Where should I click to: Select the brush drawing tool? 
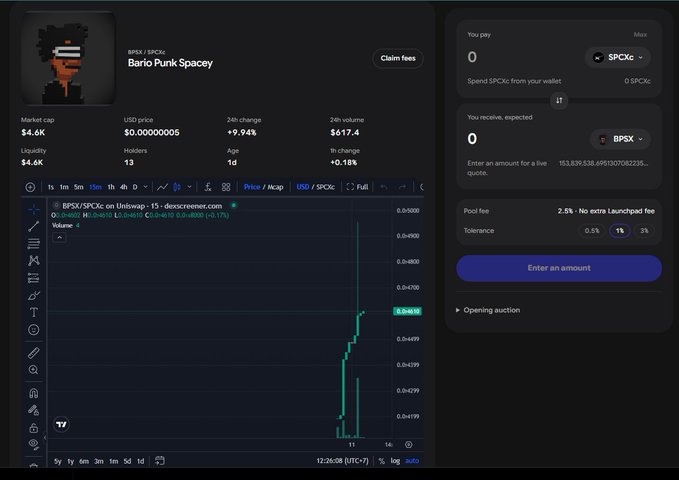click(33, 295)
